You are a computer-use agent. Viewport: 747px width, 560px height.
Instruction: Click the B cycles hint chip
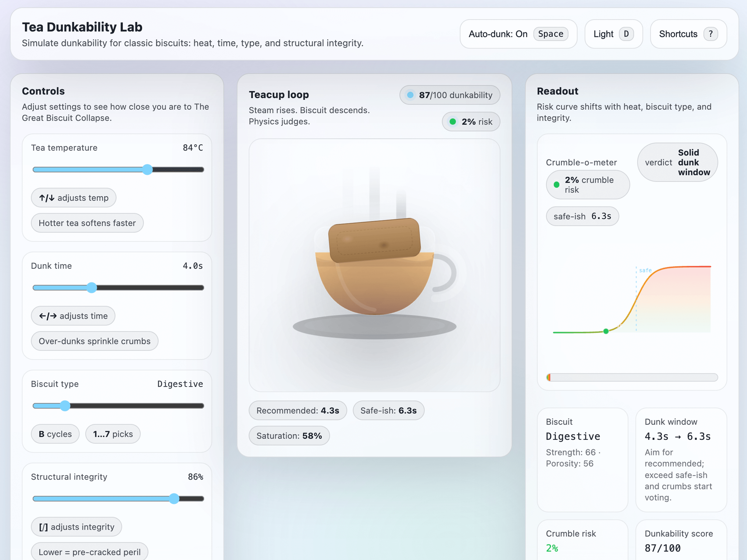click(x=55, y=434)
